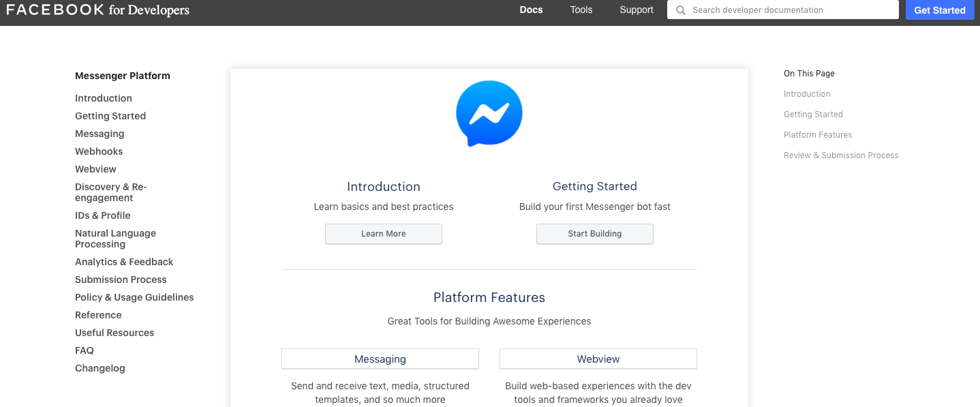Open Messaging in the left sidebar

tap(99, 134)
